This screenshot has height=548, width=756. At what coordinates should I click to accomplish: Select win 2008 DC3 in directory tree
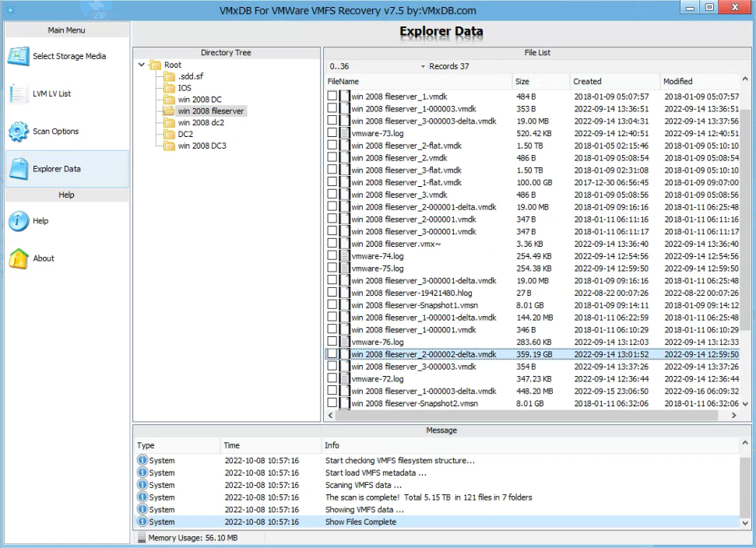pyautogui.click(x=202, y=146)
